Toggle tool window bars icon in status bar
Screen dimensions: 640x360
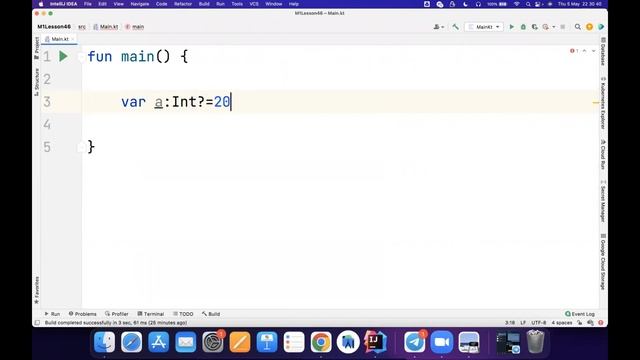[37, 323]
